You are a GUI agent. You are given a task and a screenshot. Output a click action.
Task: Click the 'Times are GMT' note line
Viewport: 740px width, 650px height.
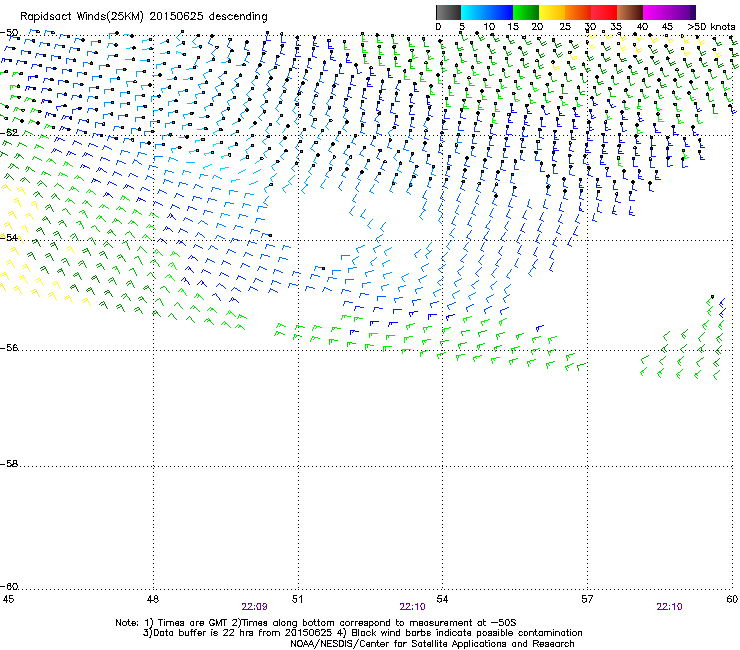(x=316, y=623)
